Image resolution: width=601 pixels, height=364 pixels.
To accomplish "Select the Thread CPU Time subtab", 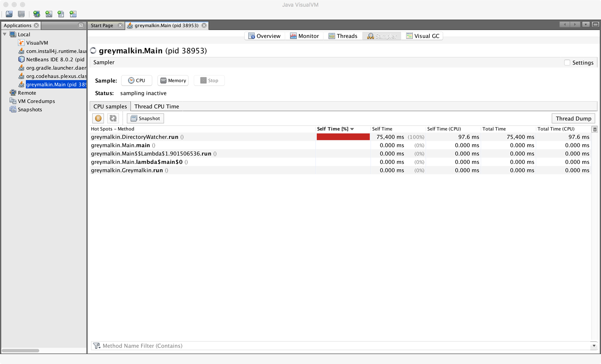I will [x=157, y=106].
